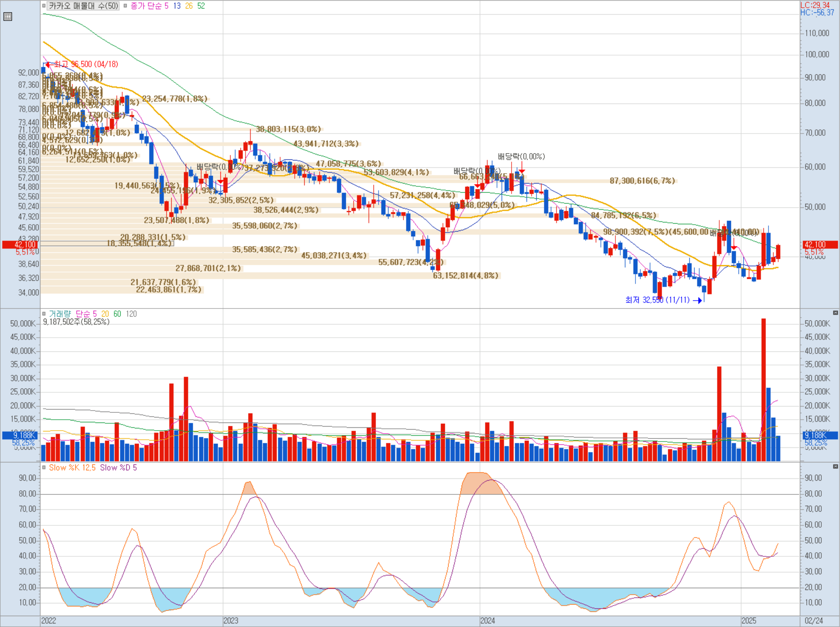Close the volume (거래량) panel
Viewport: 840px width, 627px height.
[835, 313]
